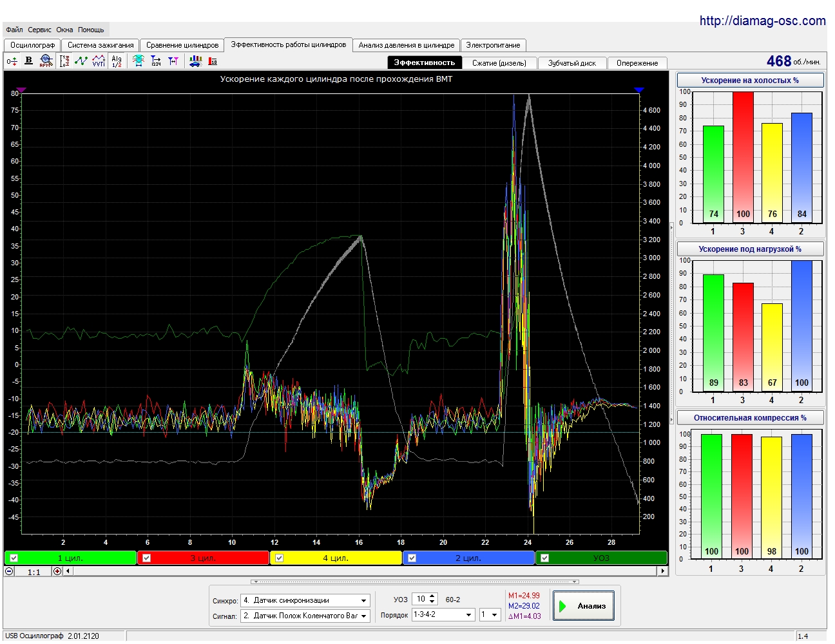Viewport: 835px width, 644px height.
Task: Select the Опережение sub-tab
Action: [637, 63]
